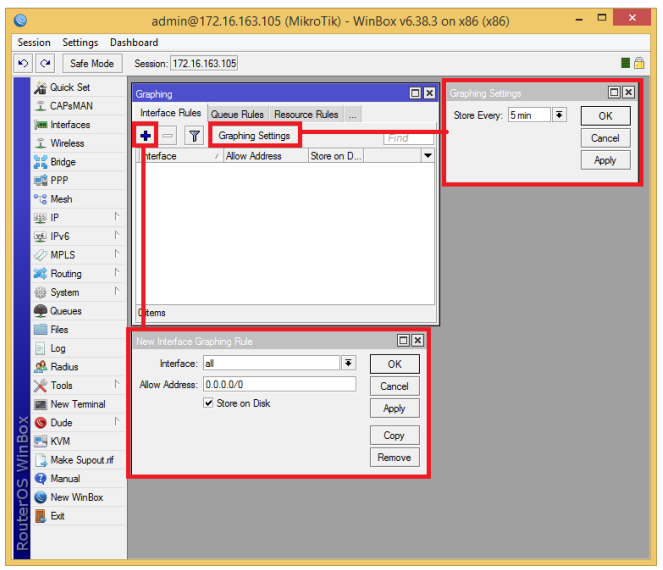The width and height of the screenshot is (663, 570).
Task: Click the Allow Address input field
Action: (279, 384)
